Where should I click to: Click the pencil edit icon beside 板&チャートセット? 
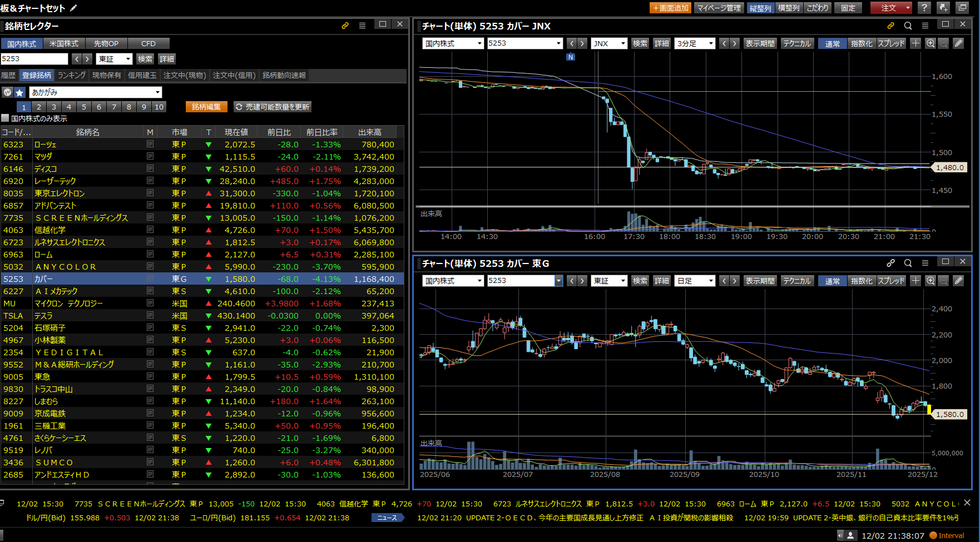(73, 8)
